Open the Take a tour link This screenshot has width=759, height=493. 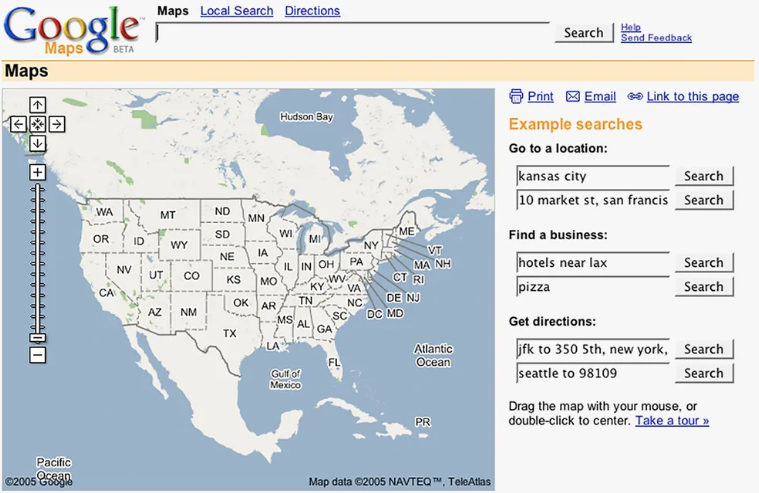pos(672,420)
